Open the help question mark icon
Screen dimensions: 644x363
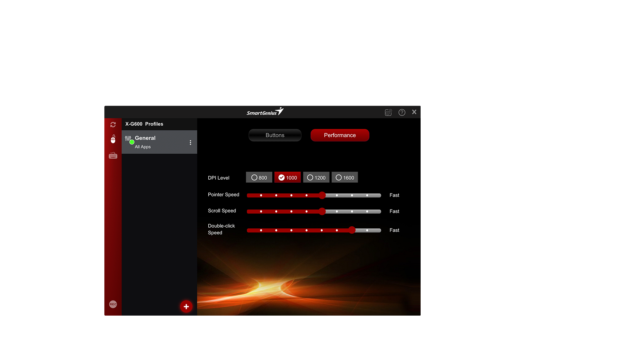point(402,112)
